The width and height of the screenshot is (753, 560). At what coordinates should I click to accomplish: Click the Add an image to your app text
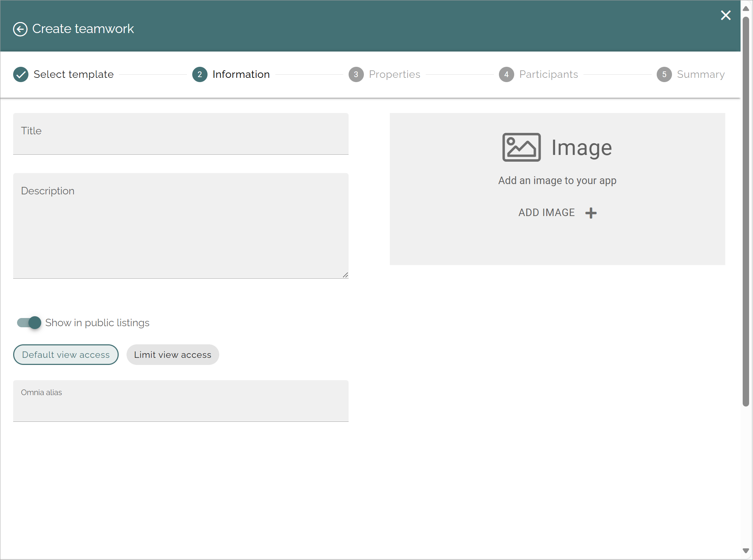557,181
